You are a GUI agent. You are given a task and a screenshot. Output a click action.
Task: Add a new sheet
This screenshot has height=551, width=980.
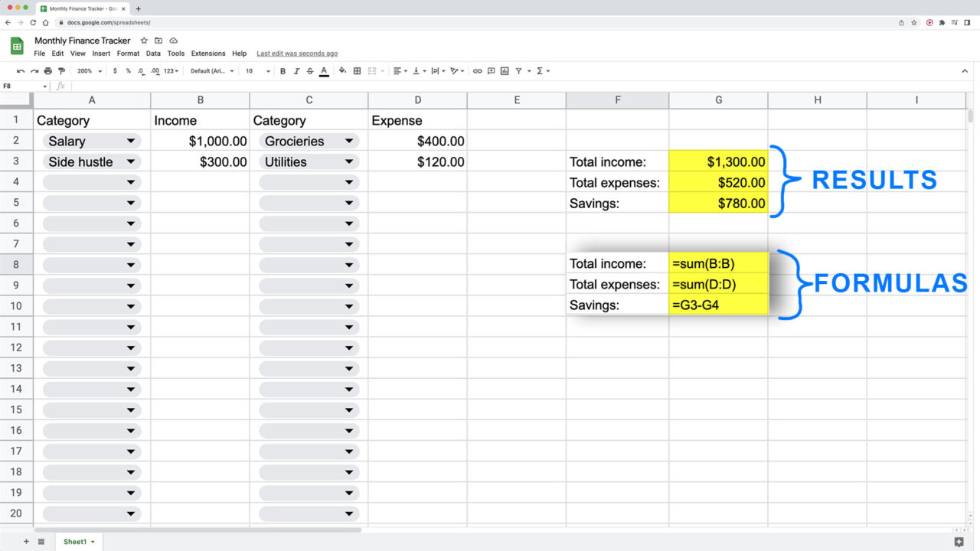[26, 541]
